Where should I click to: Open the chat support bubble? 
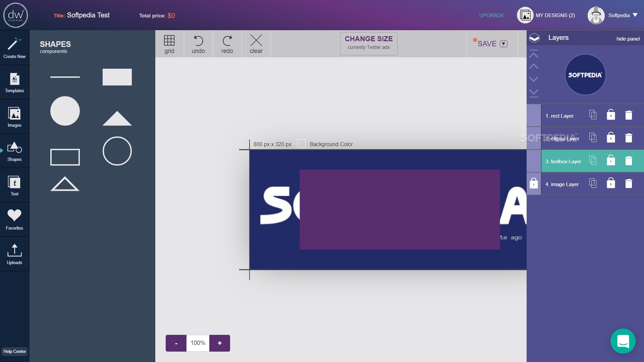[623, 341]
